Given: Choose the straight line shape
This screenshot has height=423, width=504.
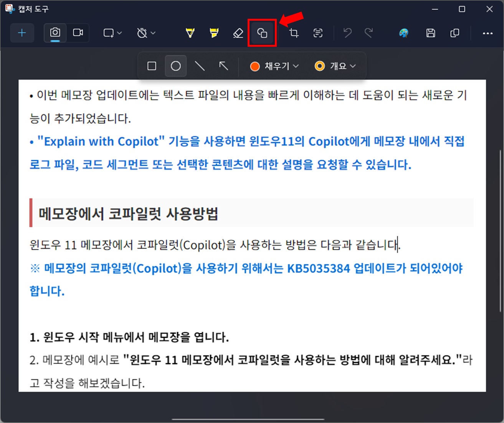Looking at the screenshot, I should [200, 66].
